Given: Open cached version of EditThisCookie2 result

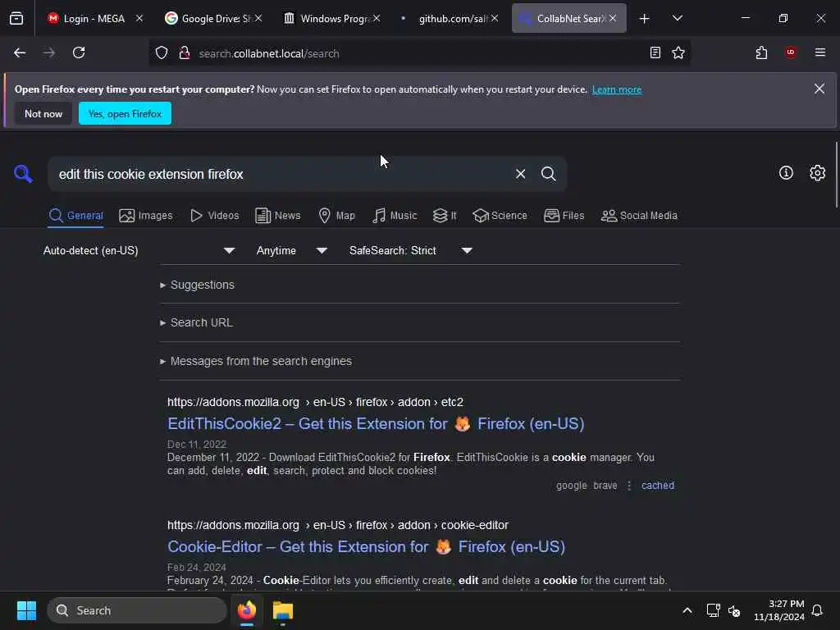Looking at the screenshot, I should coord(658,486).
